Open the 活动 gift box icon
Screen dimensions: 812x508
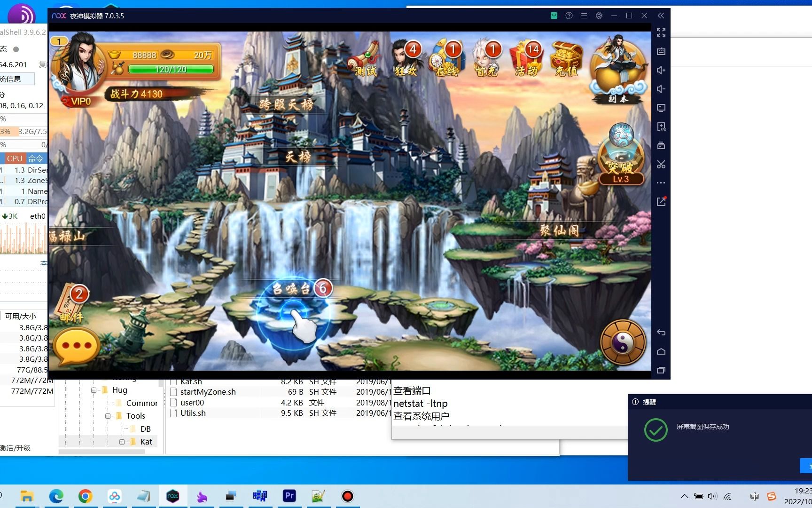coord(527,59)
